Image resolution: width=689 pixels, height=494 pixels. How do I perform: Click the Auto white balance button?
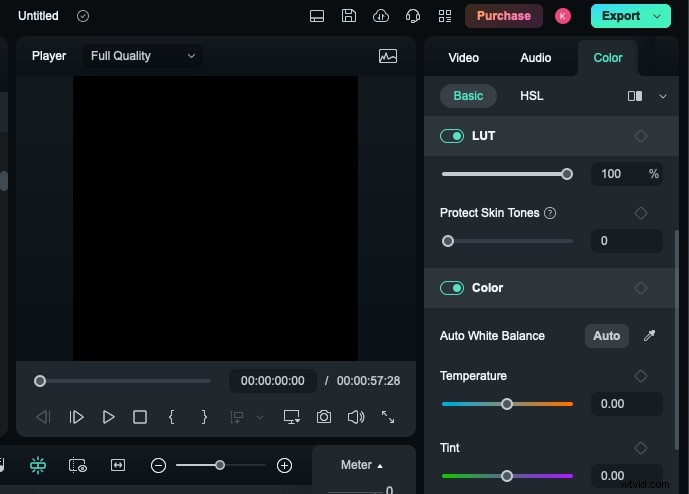tap(606, 336)
